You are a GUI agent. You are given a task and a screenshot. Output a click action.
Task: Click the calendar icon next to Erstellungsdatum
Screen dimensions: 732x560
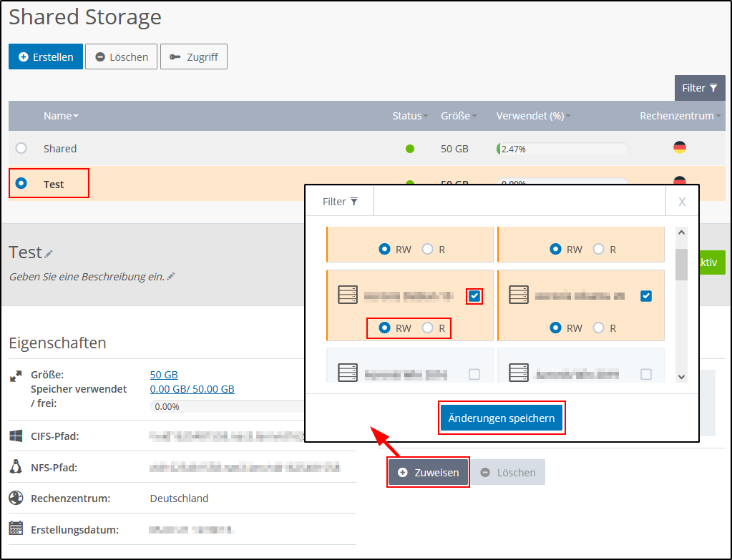(x=16, y=529)
